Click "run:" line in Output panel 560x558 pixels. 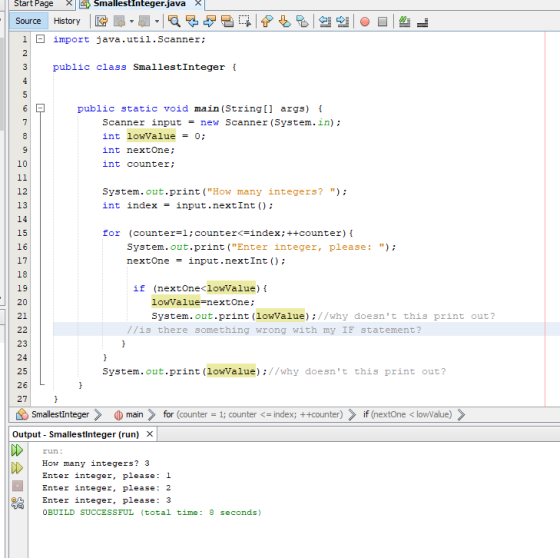click(x=52, y=451)
